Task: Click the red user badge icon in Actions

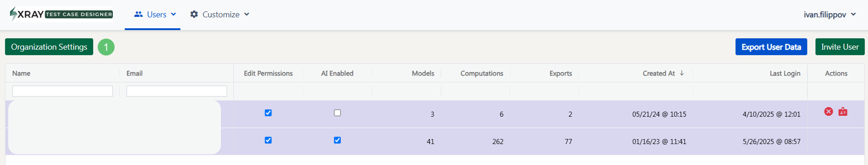Action: pyautogui.click(x=843, y=112)
